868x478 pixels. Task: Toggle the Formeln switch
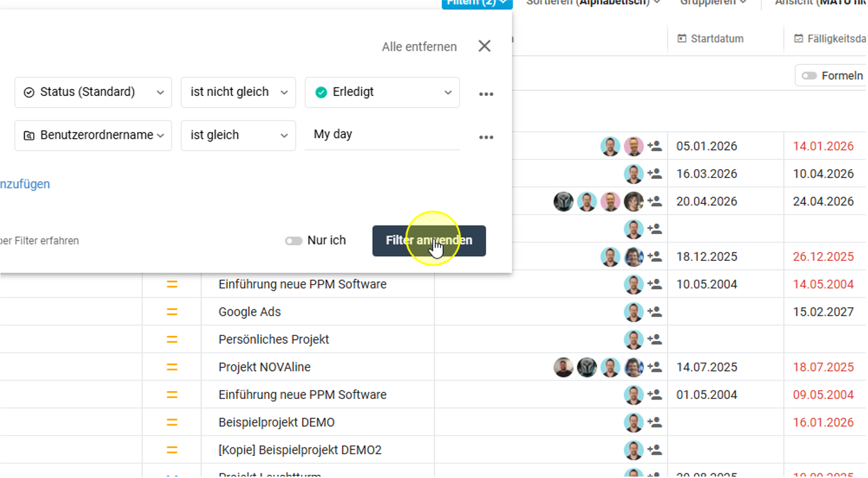tap(809, 76)
